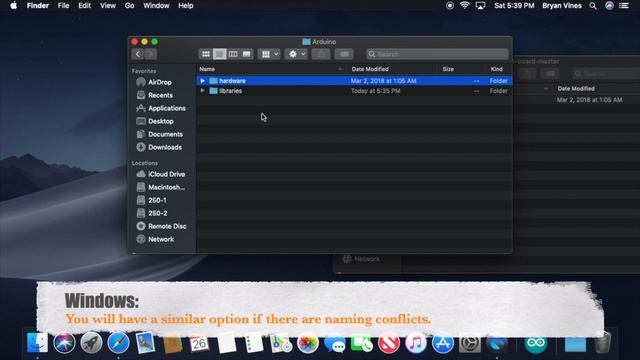Click the Share toolbar button
Image resolution: width=640 pixels, height=360 pixels.
tap(321, 54)
